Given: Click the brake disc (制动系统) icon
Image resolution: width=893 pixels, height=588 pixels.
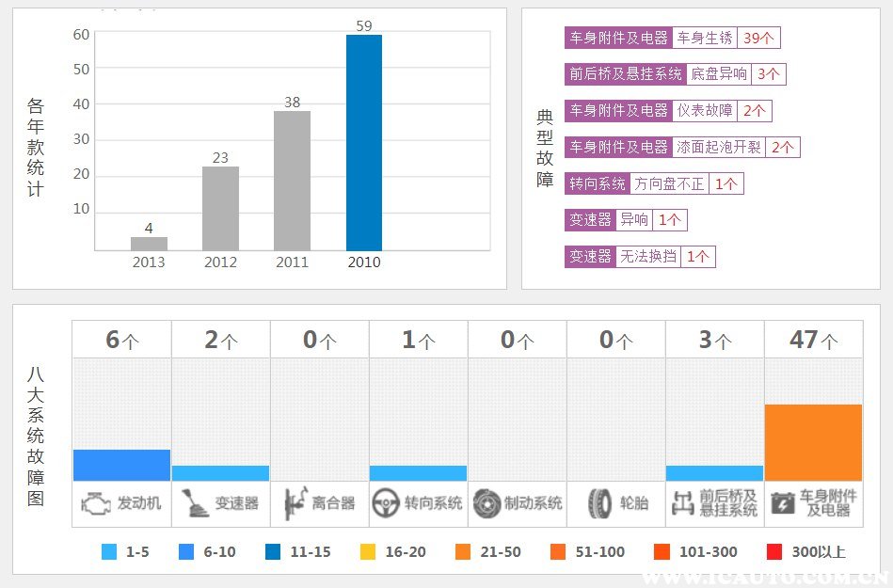Looking at the screenshot, I should [486, 503].
